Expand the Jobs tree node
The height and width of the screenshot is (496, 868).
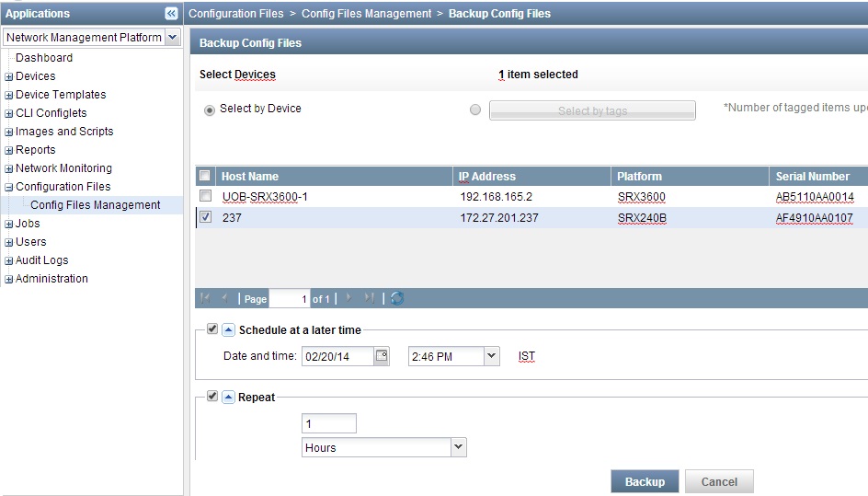click(9, 224)
